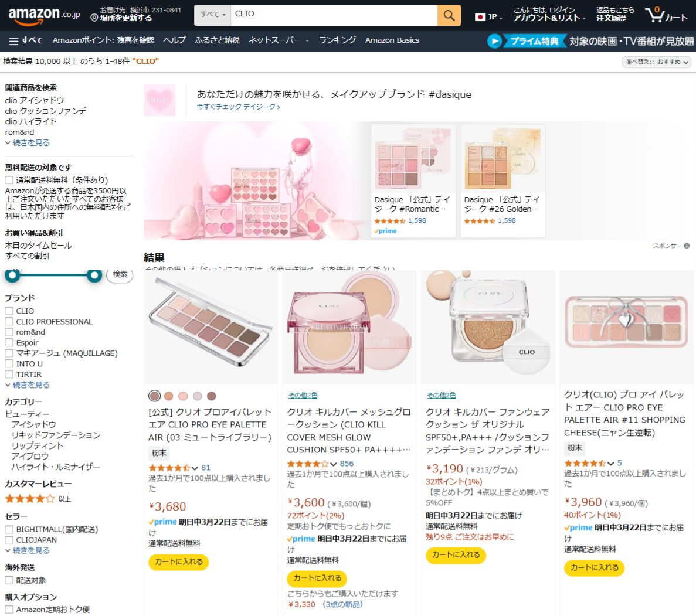Screen dimensions: 696x616
Task: Open the すべて search category dropdown
Action: pos(213,15)
